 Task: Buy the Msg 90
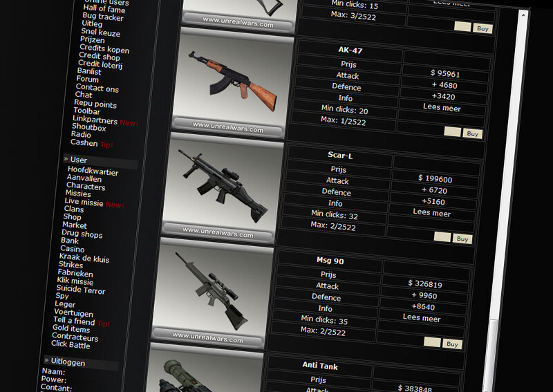coord(452,344)
